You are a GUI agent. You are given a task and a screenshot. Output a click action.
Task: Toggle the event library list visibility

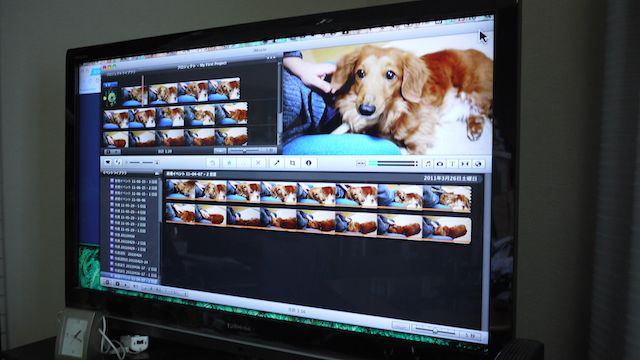[107, 282]
